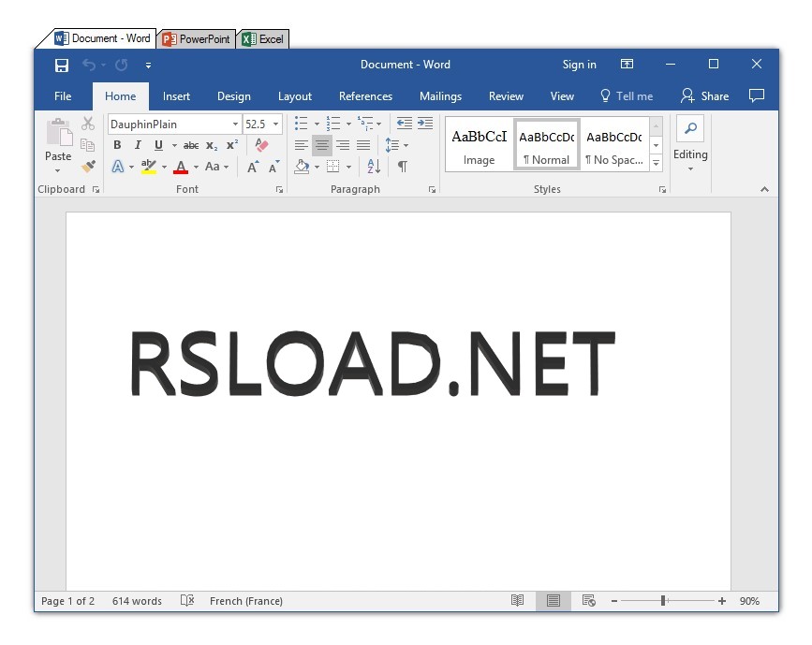Image resolution: width=812 pixels, height=645 pixels.
Task: Click the proofing errors book icon
Action: click(x=187, y=600)
